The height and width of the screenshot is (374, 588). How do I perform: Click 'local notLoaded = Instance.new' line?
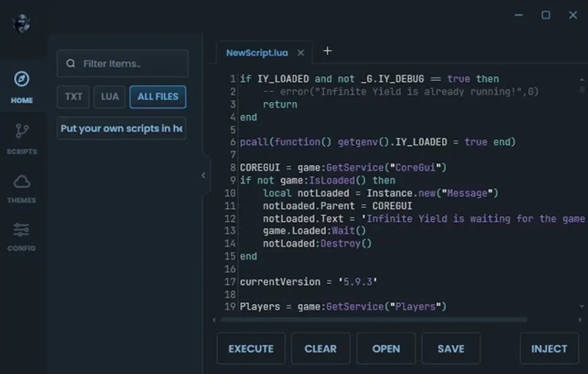coord(380,193)
